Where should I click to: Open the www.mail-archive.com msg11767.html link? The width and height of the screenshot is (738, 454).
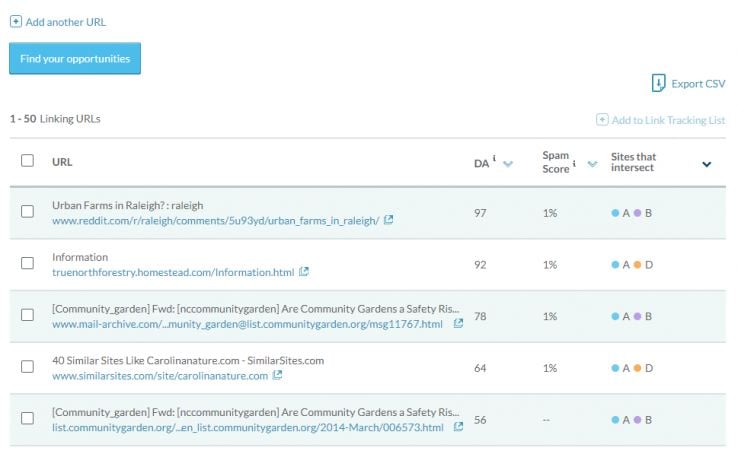pos(248,324)
